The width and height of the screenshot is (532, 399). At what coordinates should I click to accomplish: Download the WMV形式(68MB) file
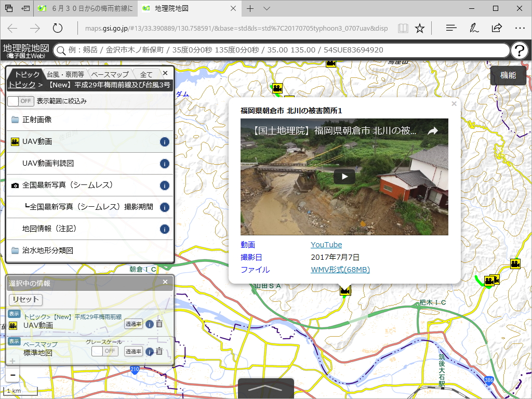tap(340, 270)
